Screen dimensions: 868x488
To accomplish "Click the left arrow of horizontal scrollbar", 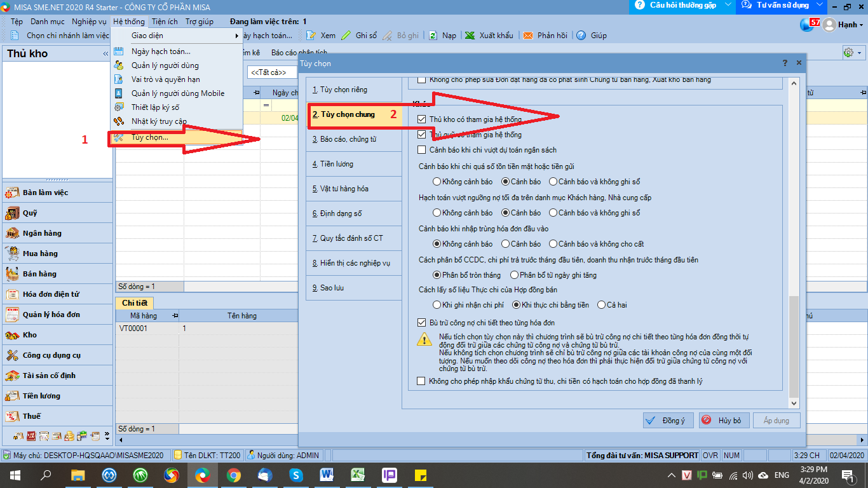I will point(120,438).
